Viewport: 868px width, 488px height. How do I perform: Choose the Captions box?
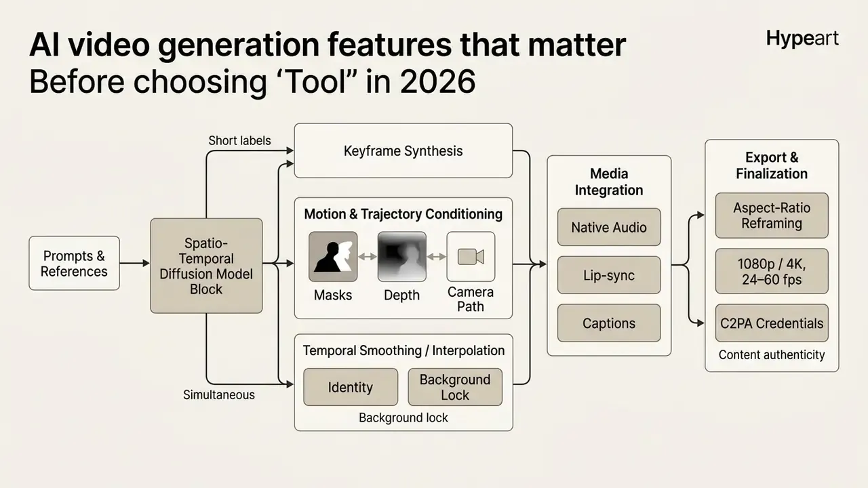tap(609, 323)
